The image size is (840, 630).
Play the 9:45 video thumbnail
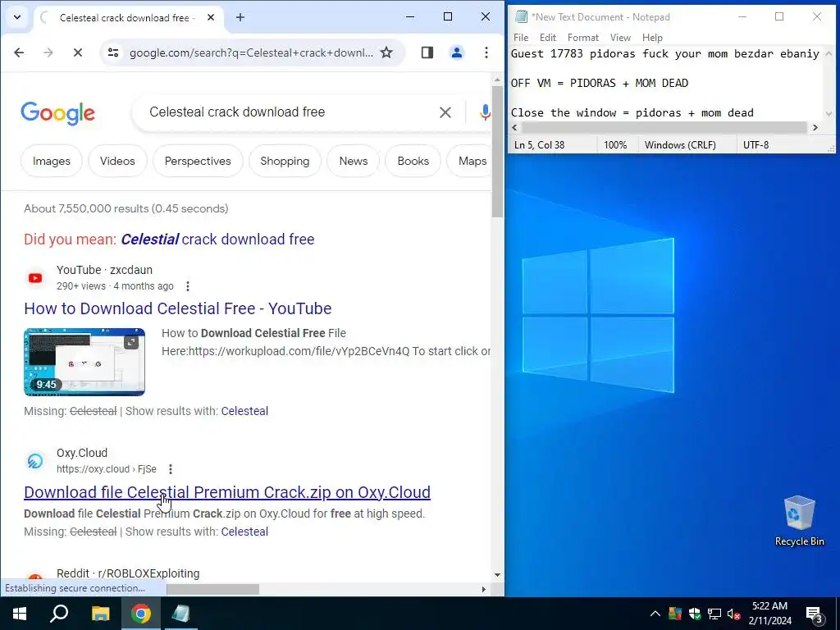(x=84, y=362)
